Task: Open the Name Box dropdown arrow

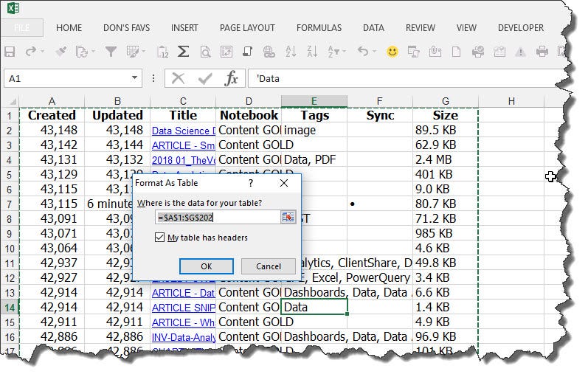Action: (x=134, y=78)
